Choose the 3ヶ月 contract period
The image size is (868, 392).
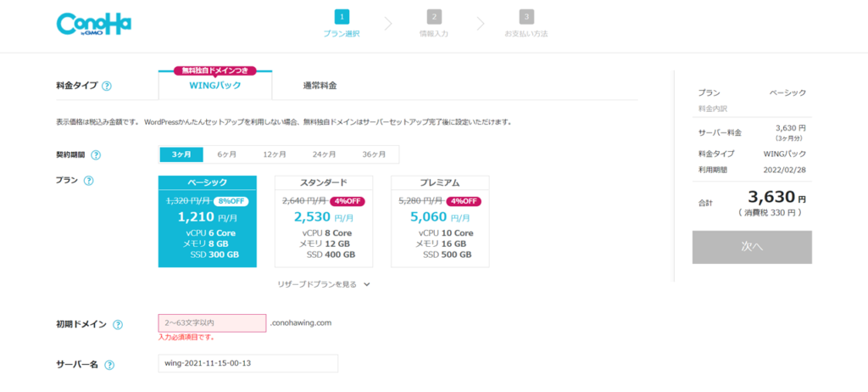pos(181,154)
